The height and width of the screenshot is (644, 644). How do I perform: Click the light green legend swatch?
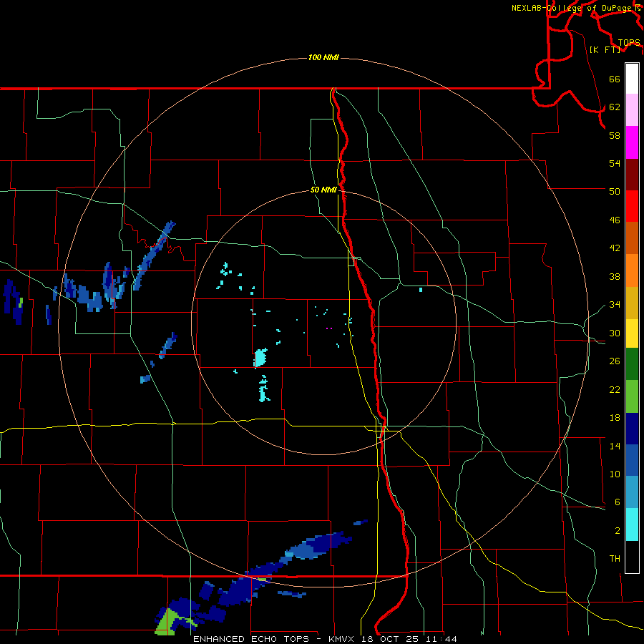pyautogui.click(x=632, y=396)
